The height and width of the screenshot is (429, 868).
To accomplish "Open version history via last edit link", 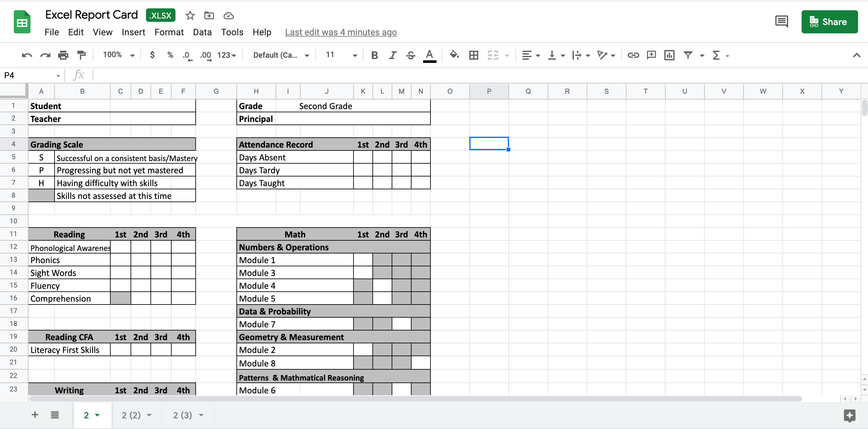I will pyautogui.click(x=340, y=32).
